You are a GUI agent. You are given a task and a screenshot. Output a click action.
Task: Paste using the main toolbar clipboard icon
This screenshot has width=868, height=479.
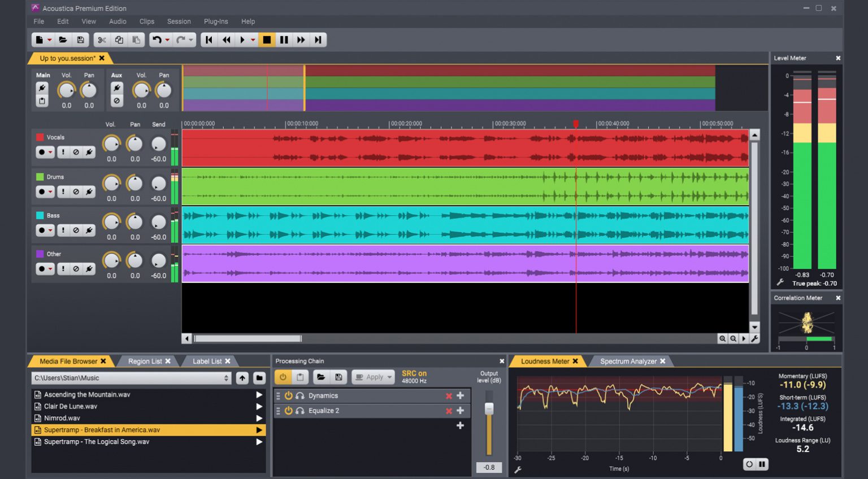click(x=136, y=40)
